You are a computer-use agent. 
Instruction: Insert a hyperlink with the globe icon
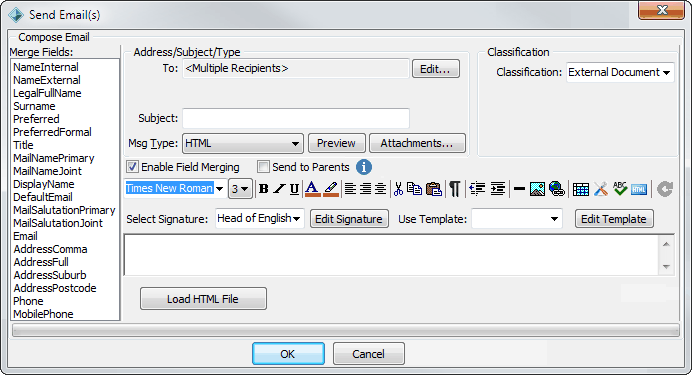(x=557, y=189)
